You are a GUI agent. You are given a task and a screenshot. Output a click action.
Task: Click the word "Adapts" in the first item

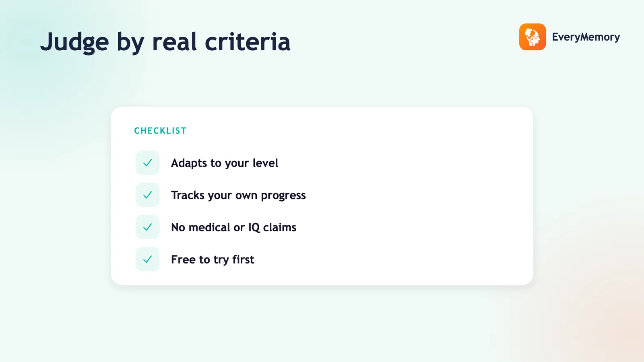(x=189, y=163)
